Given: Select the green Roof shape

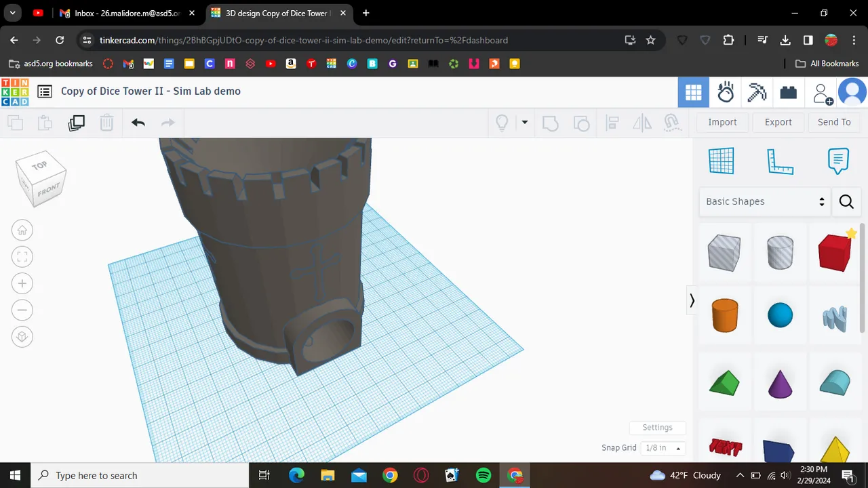Looking at the screenshot, I should tap(724, 382).
